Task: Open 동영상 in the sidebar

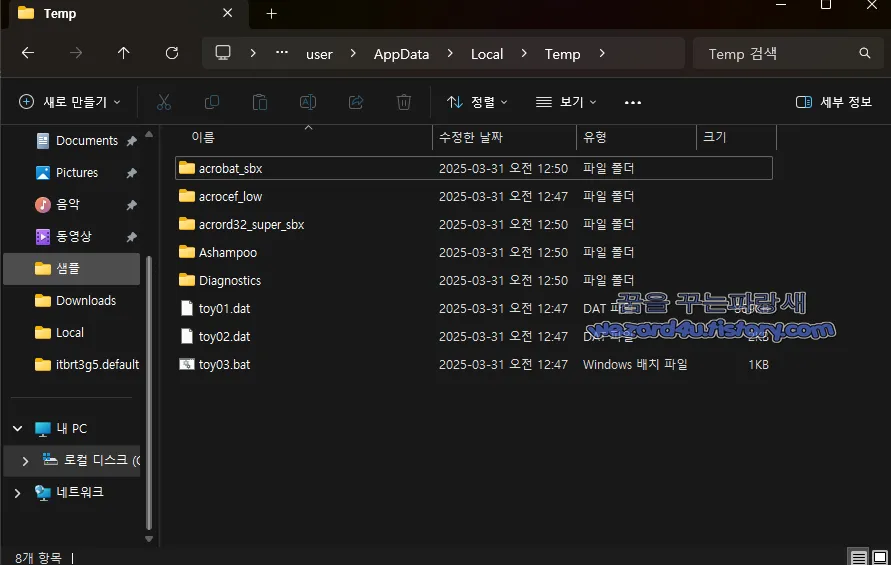Action: pos(63,236)
